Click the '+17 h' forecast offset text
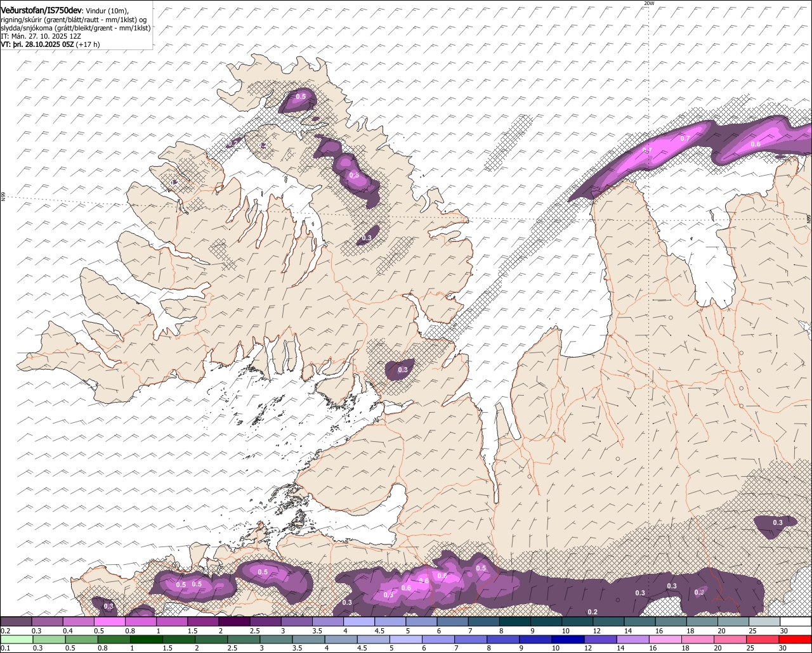Image resolution: width=812 pixels, height=653 pixels. (x=88, y=45)
